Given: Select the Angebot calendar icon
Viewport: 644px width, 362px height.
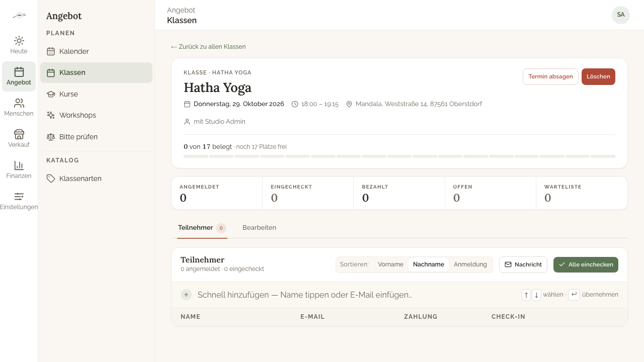Looking at the screenshot, I should pyautogui.click(x=19, y=72).
